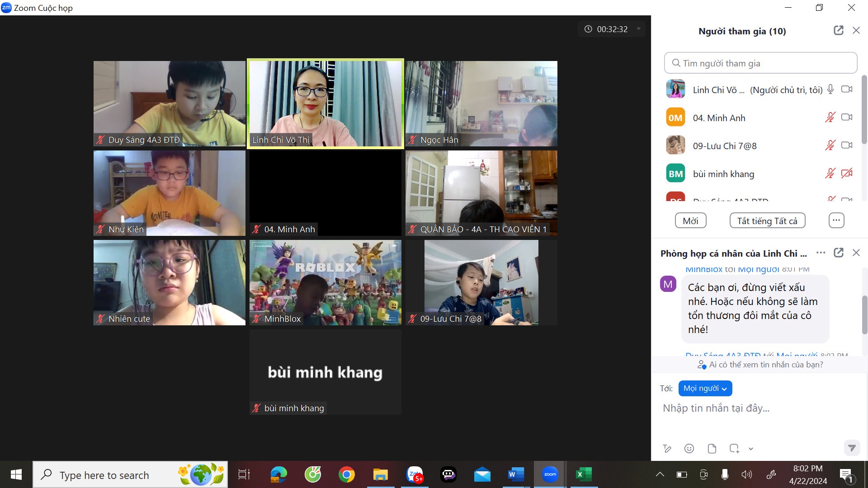Expand meeting timer dropdown arrow
Viewport: 868px width, 488px height.
pos(638,29)
